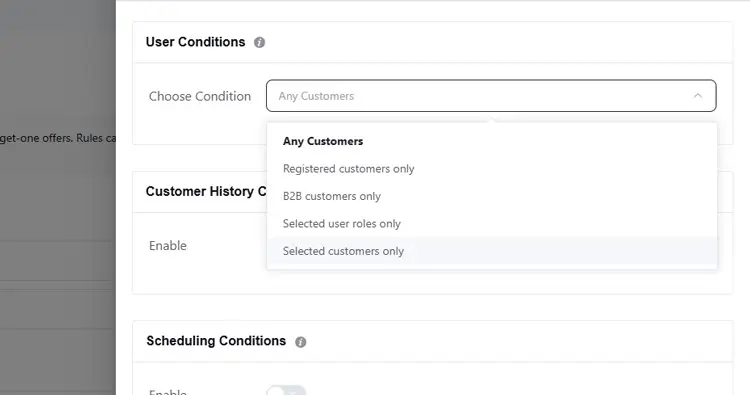The height and width of the screenshot is (395, 750).
Task: Click the Customer History section heading
Action: (x=206, y=191)
